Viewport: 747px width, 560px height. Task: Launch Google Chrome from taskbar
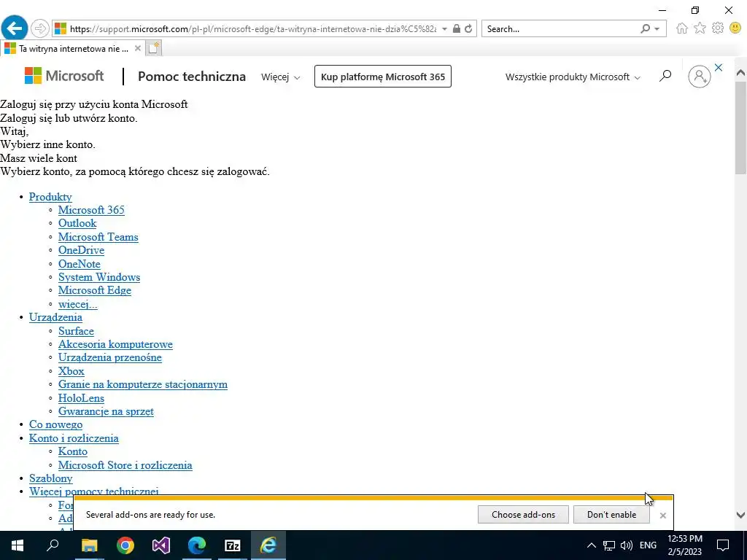coord(125,545)
